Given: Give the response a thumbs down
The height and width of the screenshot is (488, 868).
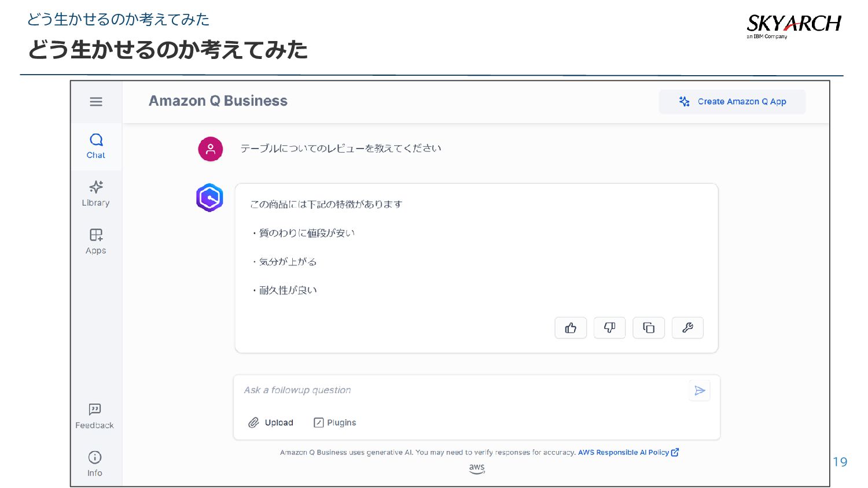Looking at the screenshot, I should tap(609, 328).
